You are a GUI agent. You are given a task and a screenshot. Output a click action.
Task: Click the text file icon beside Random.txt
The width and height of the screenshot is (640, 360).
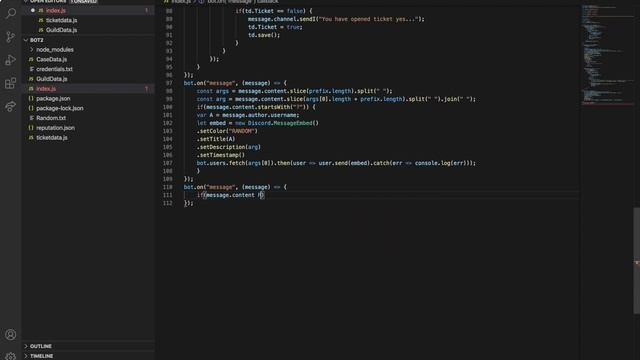pyautogui.click(x=31, y=118)
